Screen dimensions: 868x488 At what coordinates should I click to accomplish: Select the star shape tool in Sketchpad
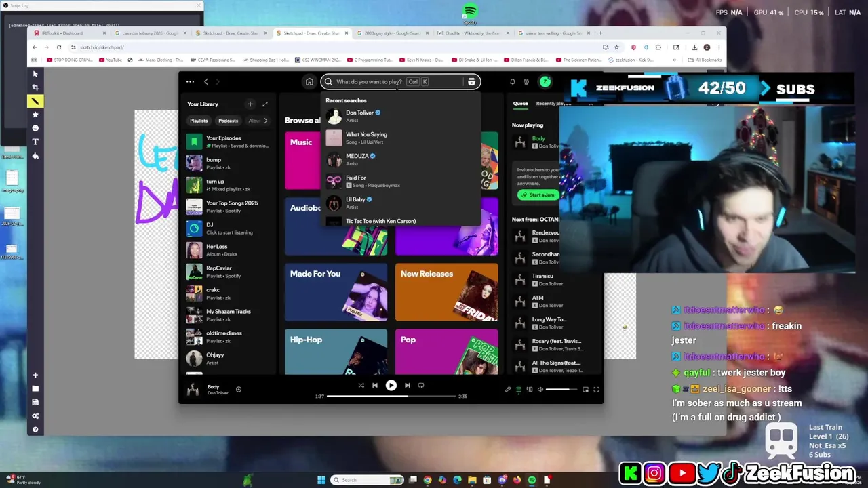click(35, 115)
